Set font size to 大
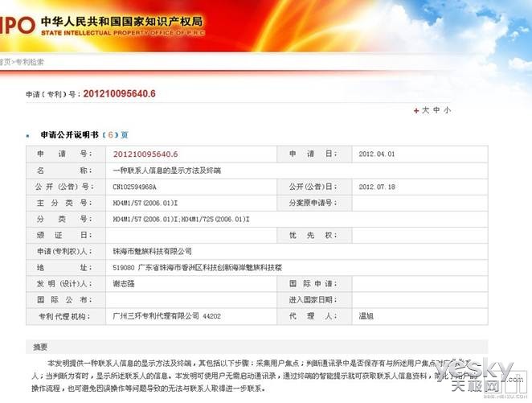Viewport: 532px width, 403px height. tap(425, 110)
